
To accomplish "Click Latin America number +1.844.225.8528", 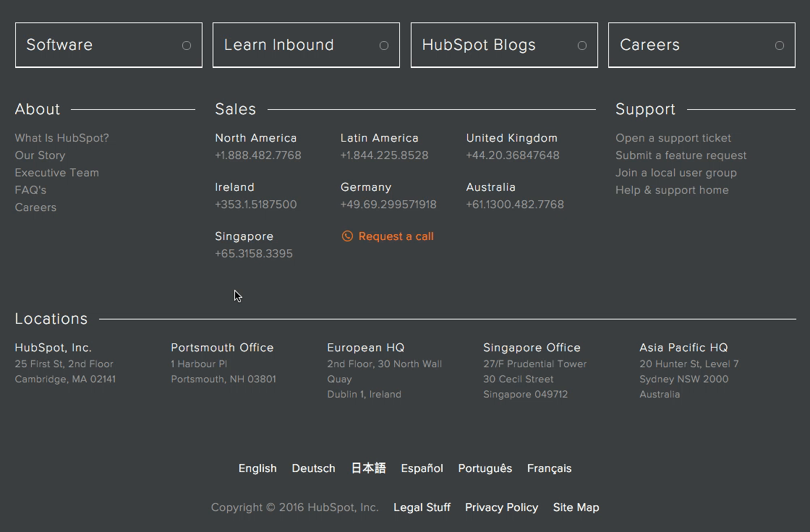I will point(384,155).
